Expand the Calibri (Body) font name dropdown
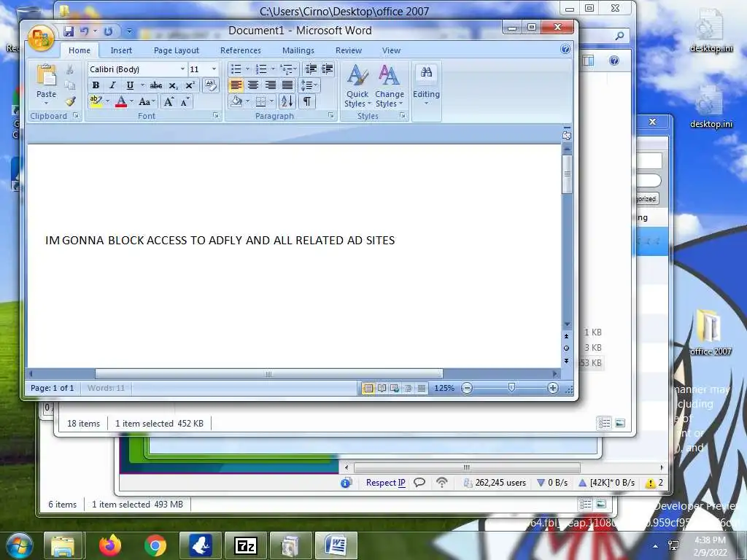The image size is (747, 560). (x=182, y=69)
